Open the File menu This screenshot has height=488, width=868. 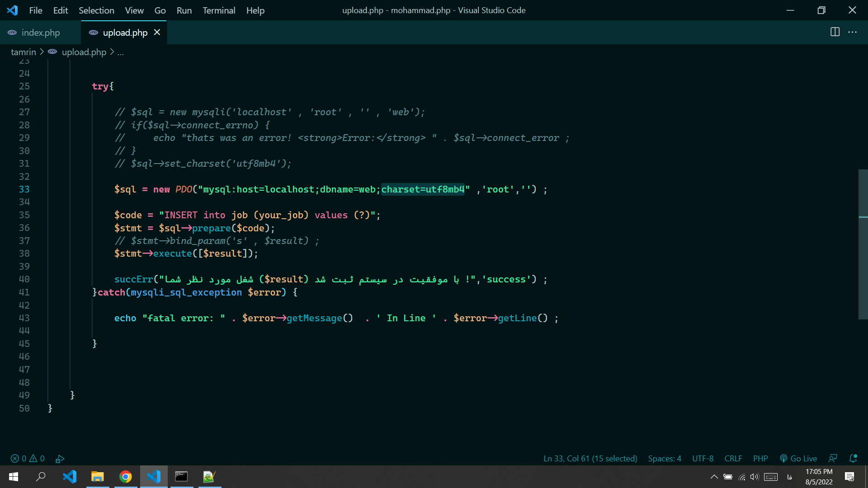pos(35,10)
